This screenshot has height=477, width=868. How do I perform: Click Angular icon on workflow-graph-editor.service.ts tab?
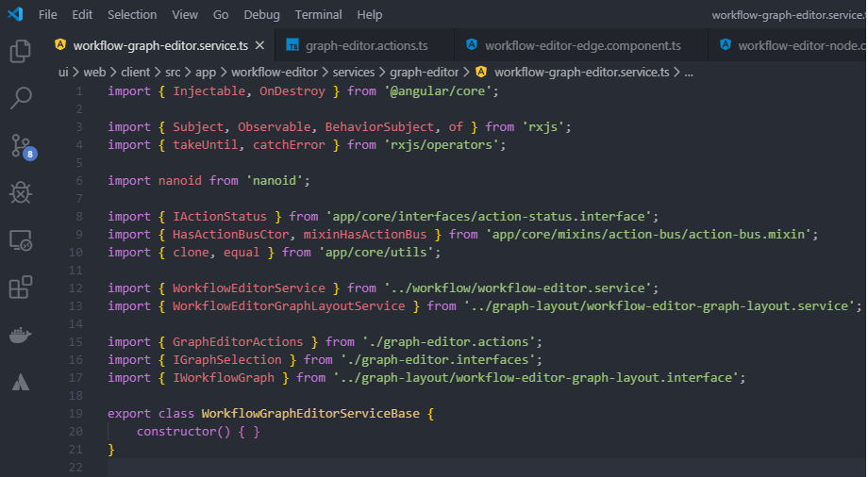click(x=60, y=45)
